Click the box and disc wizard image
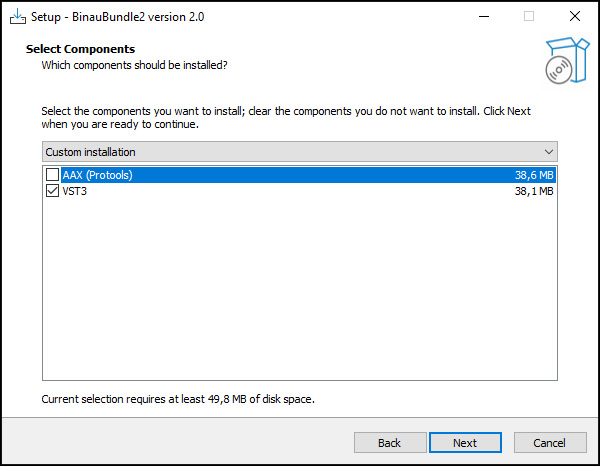This screenshot has height=466, width=600. [x=565, y=61]
